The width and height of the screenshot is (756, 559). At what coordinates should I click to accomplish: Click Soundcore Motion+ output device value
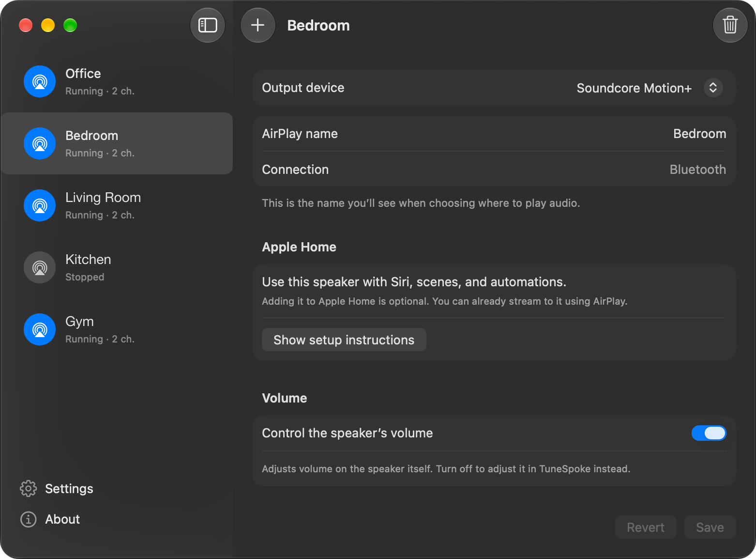pyautogui.click(x=634, y=88)
